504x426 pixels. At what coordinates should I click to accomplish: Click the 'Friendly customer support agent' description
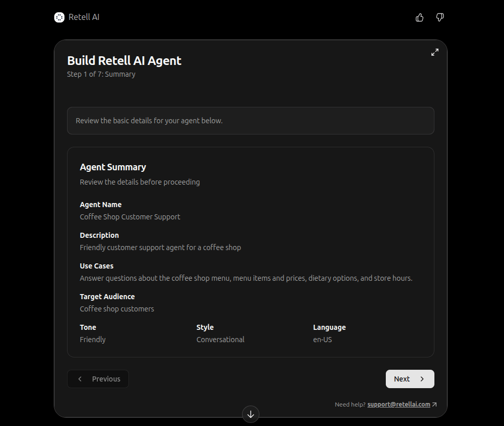coord(160,248)
